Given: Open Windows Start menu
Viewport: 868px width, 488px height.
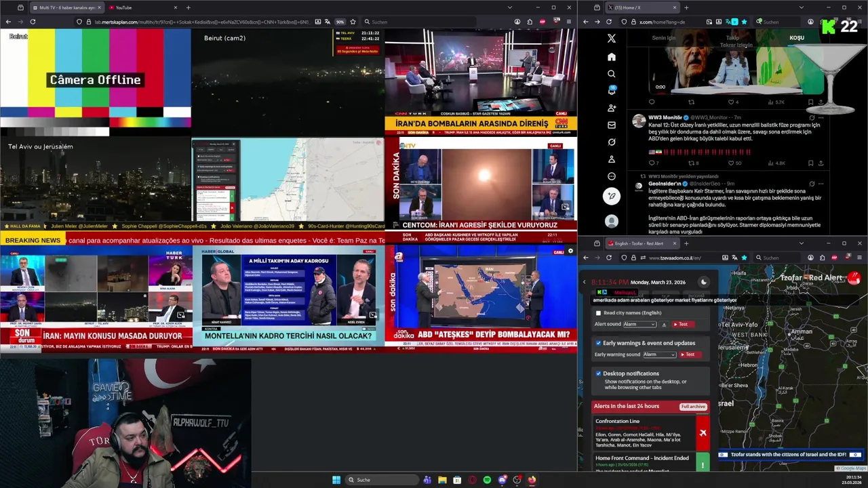Looking at the screenshot, I should [x=336, y=480].
